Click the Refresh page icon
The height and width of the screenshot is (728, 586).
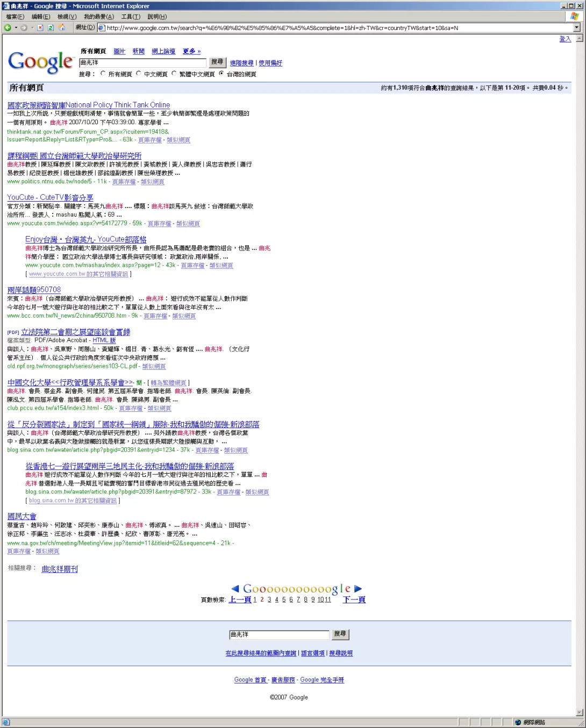click(51, 27)
